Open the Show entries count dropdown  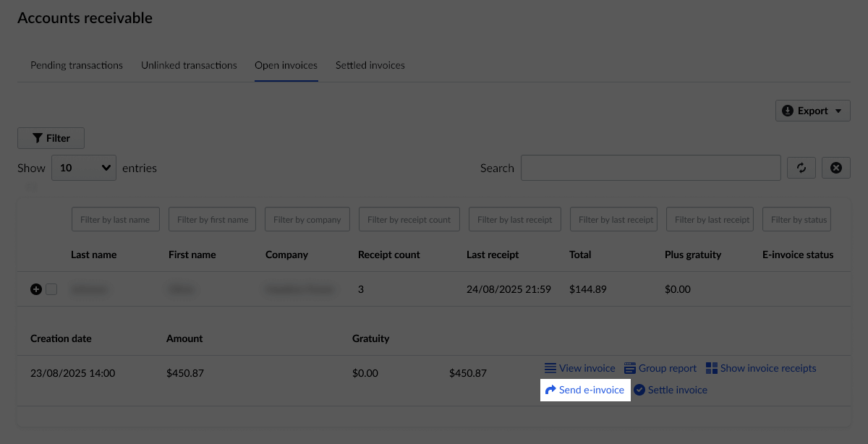(x=83, y=167)
